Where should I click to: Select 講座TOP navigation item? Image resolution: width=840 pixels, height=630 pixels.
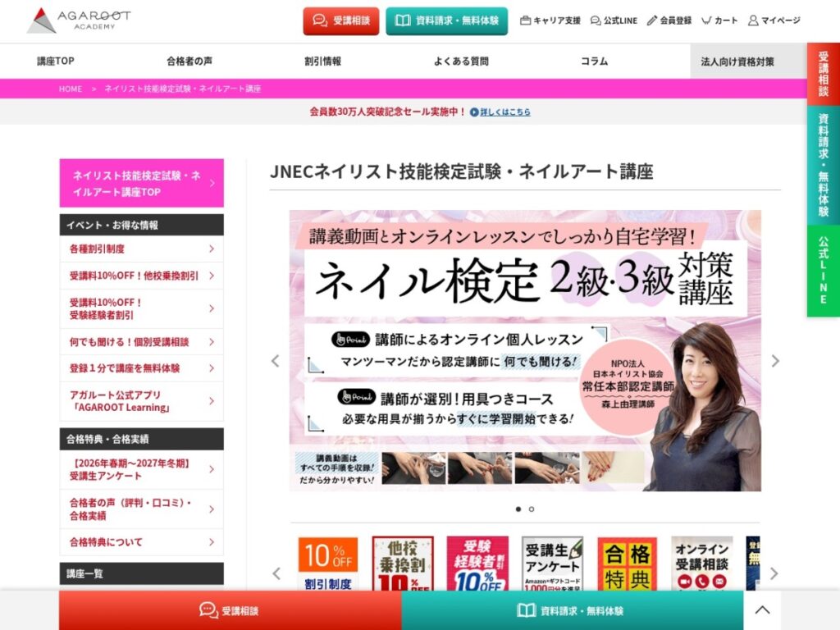click(56, 61)
